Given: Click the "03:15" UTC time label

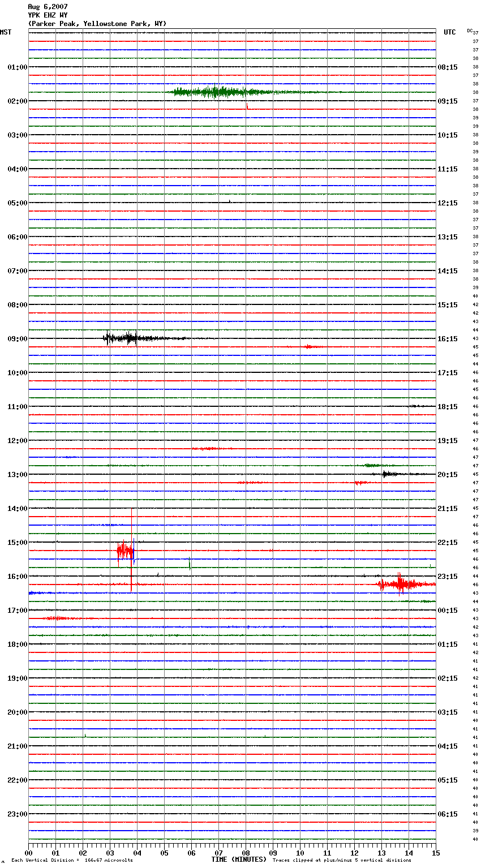Looking at the screenshot, I should (448, 712).
